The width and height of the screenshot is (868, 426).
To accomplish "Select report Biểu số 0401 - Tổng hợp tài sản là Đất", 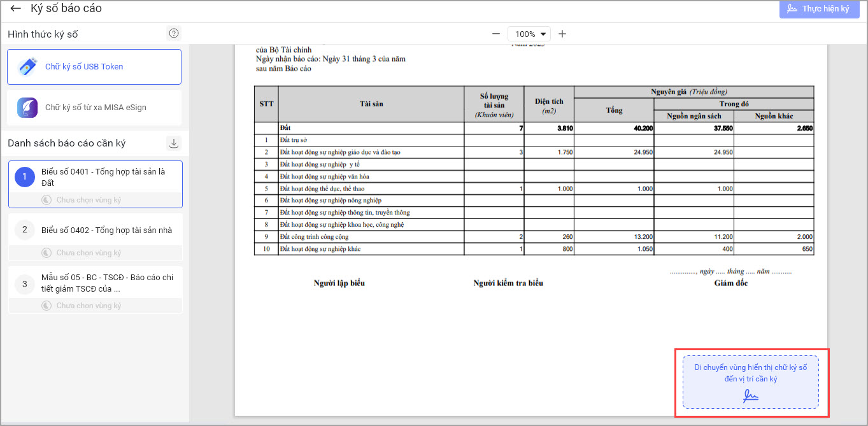I will [x=96, y=184].
